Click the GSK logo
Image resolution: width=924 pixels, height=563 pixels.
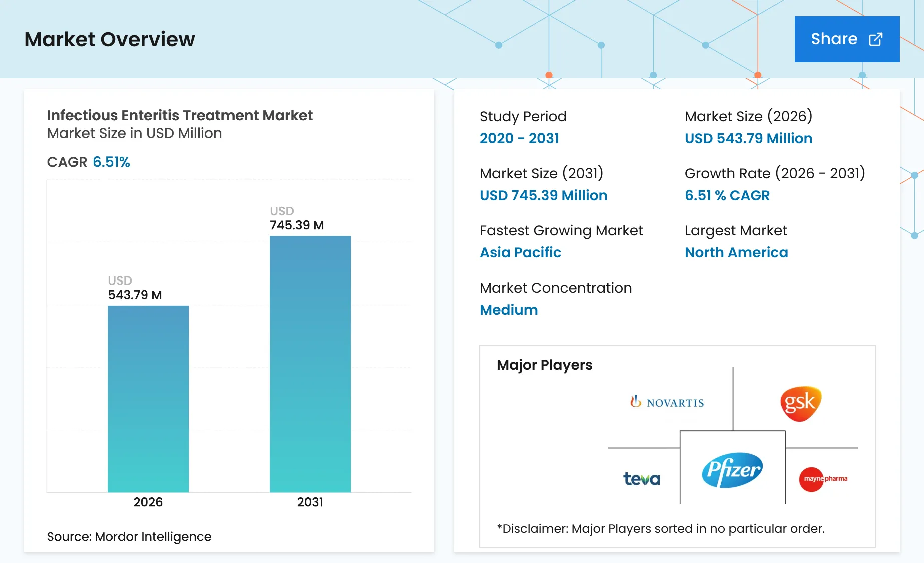tap(800, 403)
